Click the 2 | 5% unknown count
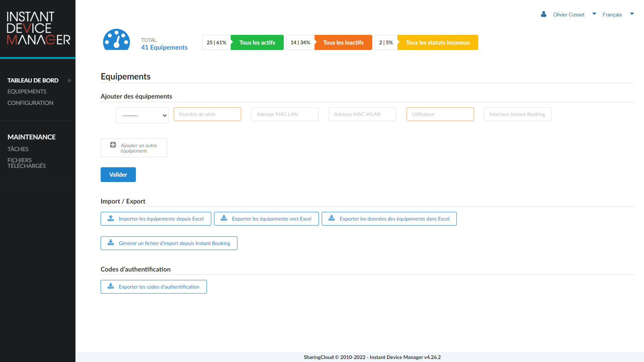Viewport: 644px width, 362px height. (386, 43)
